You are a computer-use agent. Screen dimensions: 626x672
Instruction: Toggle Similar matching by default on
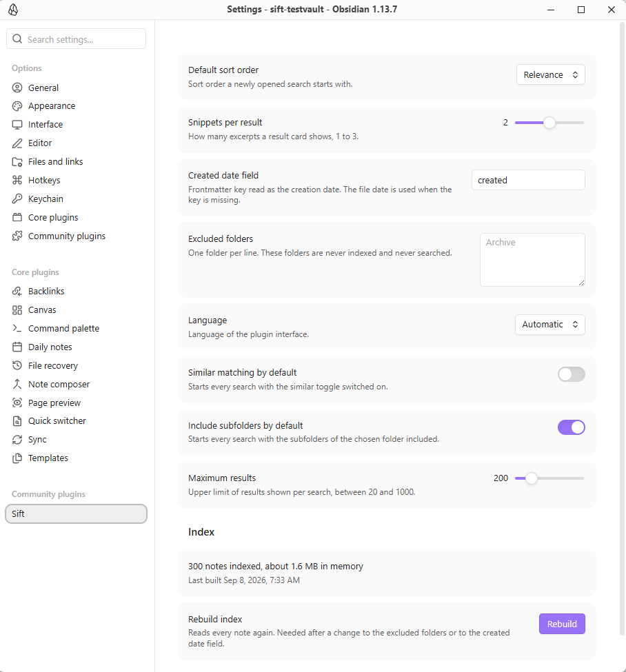click(571, 374)
